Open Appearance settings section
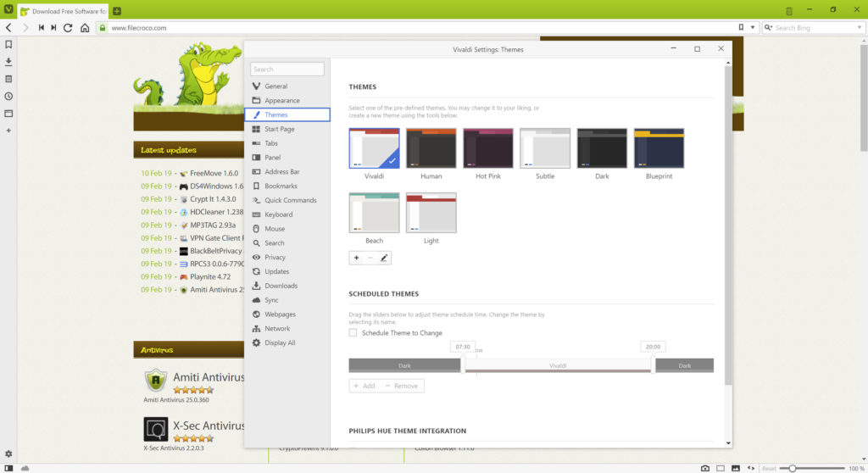 287,101
